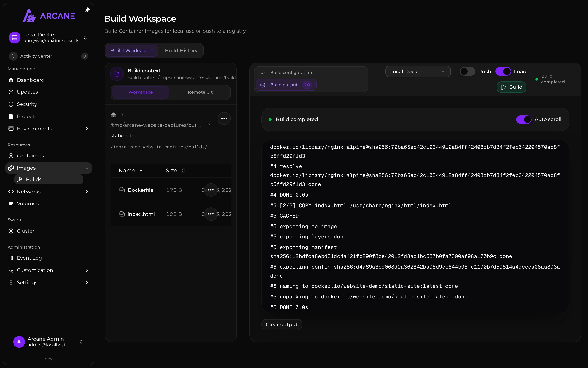This screenshot has height=368, width=588.
Task: Go to home in file breadcrumb
Action: tap(114, 115)
